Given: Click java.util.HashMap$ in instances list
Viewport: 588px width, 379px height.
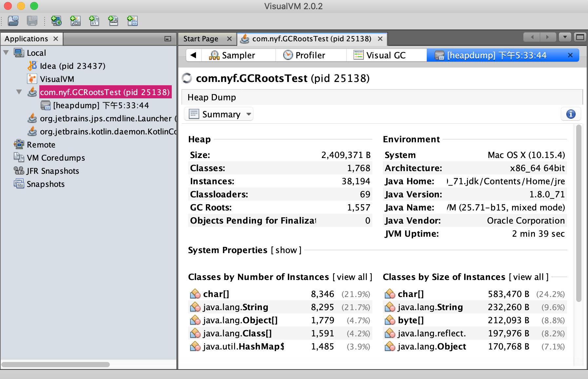Looking at the screenshot, I should (244, 347).
